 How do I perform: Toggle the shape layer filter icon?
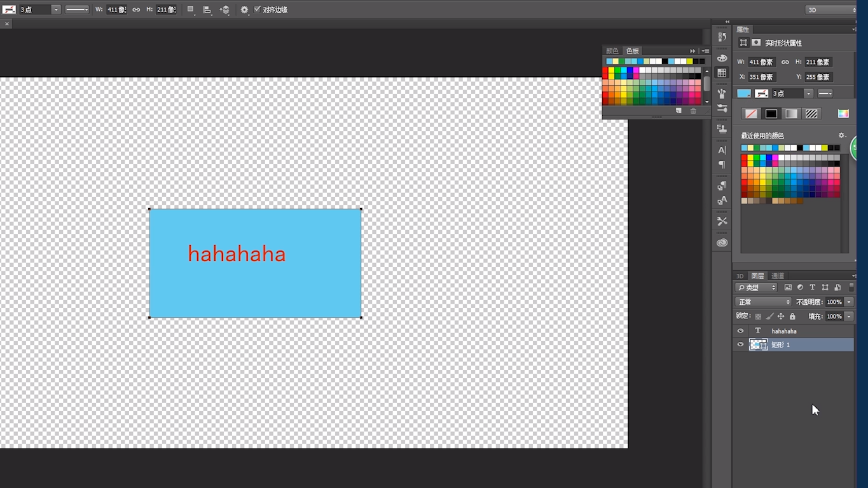coord(825,288)
